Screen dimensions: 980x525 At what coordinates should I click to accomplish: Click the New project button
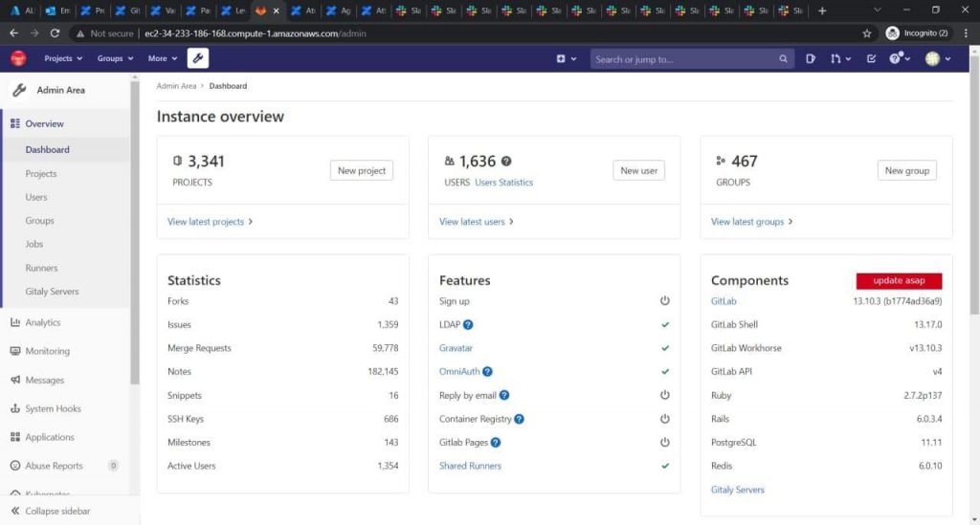point(361,170)
